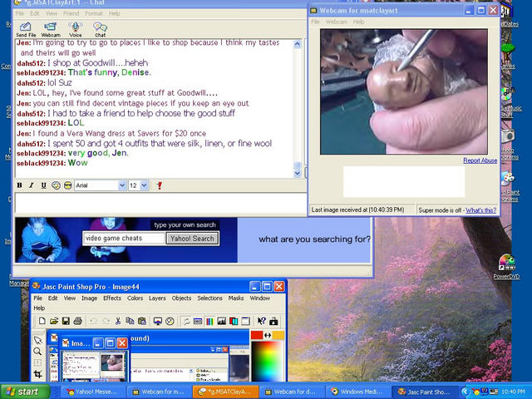Switch to Yahoo! Messenger taskbar button

92,392
